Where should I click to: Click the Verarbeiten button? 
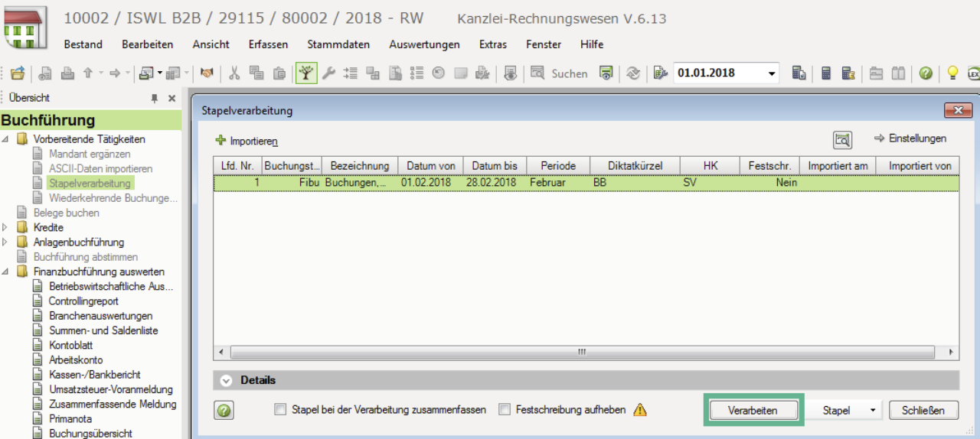[x=753, y=411]
